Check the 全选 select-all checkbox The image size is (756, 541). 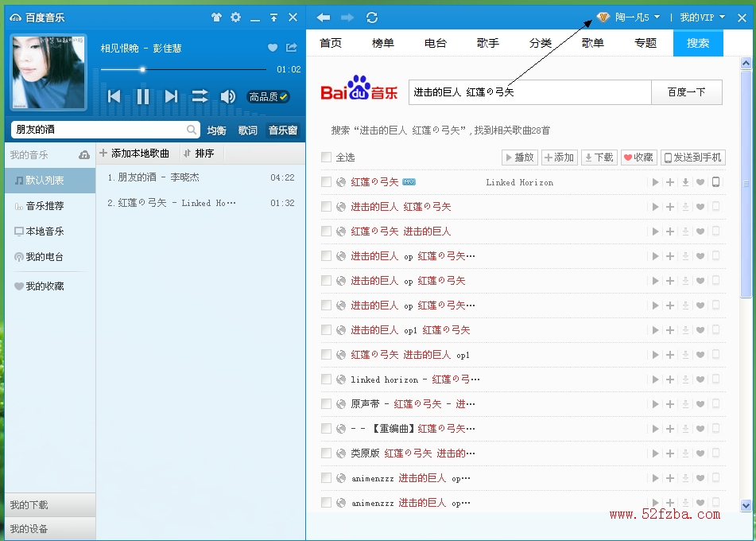(x=327, y=158)
